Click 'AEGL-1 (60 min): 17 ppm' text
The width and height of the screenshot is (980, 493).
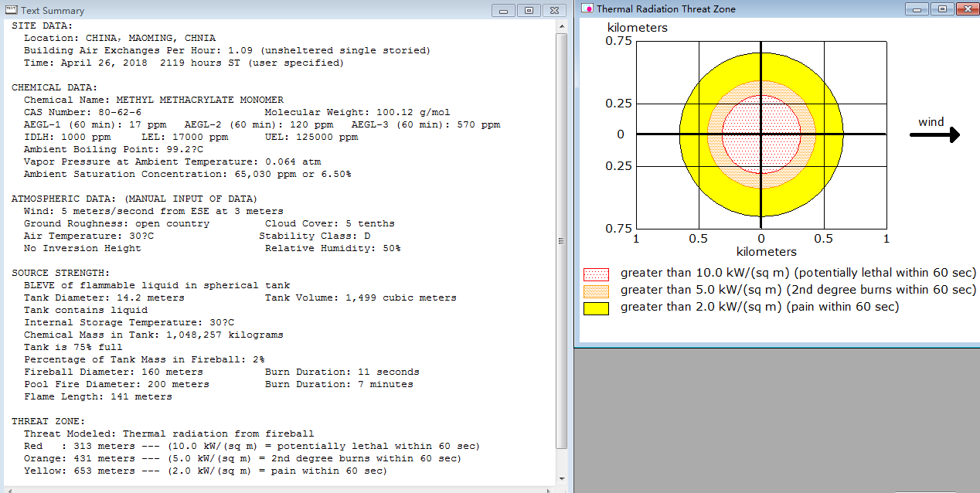[95, 124]
